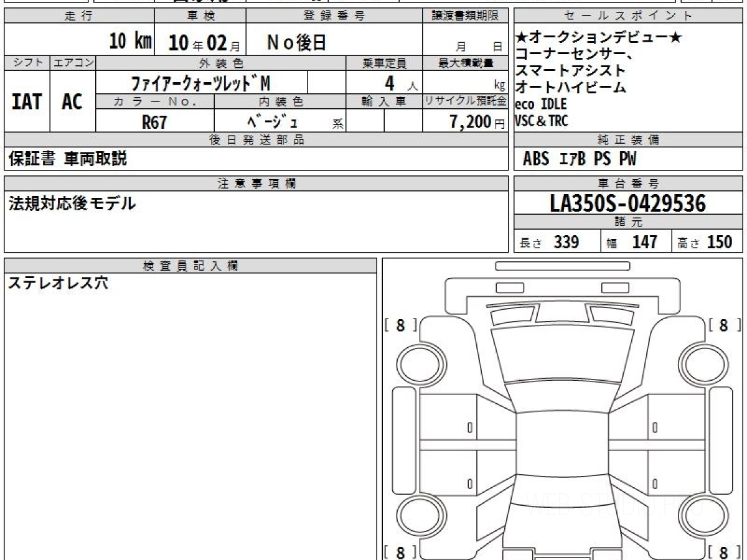
Task: Click the 車台番号 header
Action: click(x=629, y=184)
